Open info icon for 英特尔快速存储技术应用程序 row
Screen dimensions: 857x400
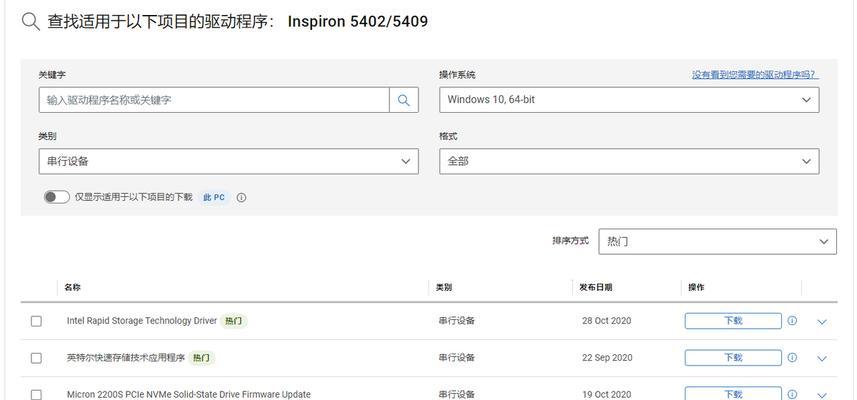pyautogui.click(x=792, y=357)
